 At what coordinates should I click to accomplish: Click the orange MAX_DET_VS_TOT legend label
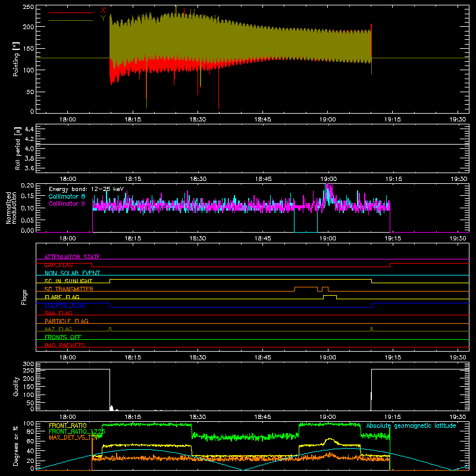pyautogui.click(x=74, y=437)
